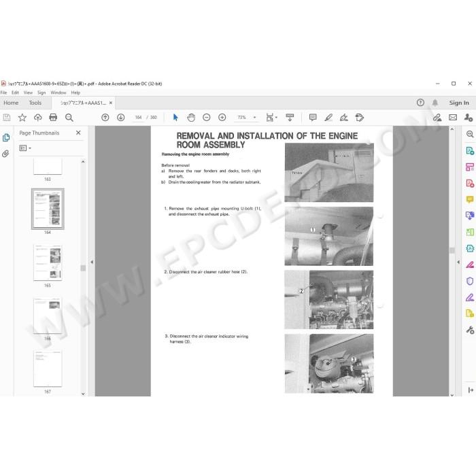Open the Export PDF tool
The width and height of the screenshot is (476, 476).
[x=470, y=150]
